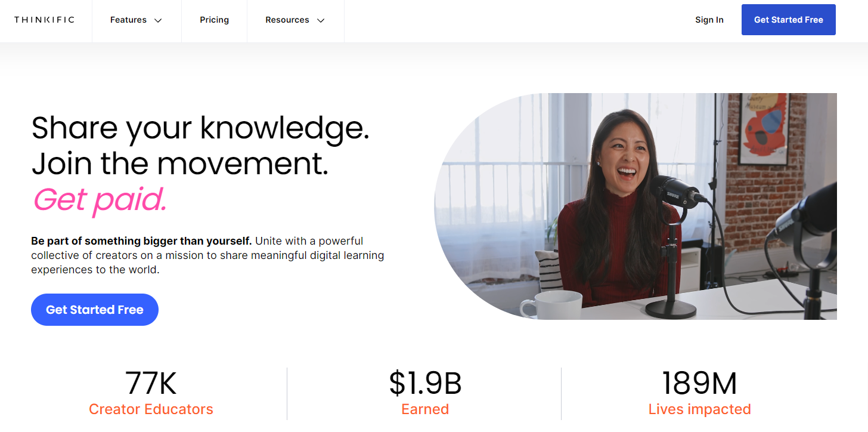Expand the Resources chevron arrow
868x432 pixels.
[321, 20]
